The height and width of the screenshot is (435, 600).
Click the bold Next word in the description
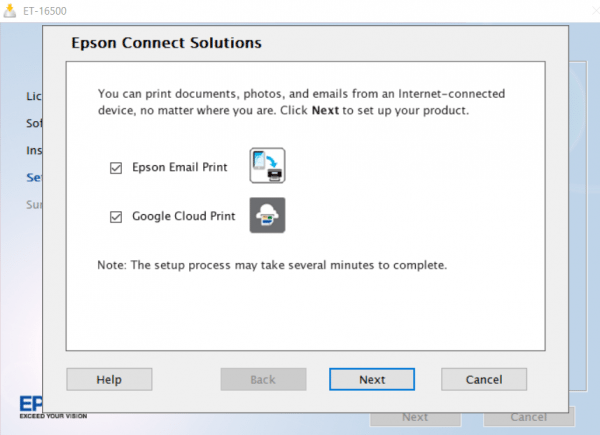(325, 110)
